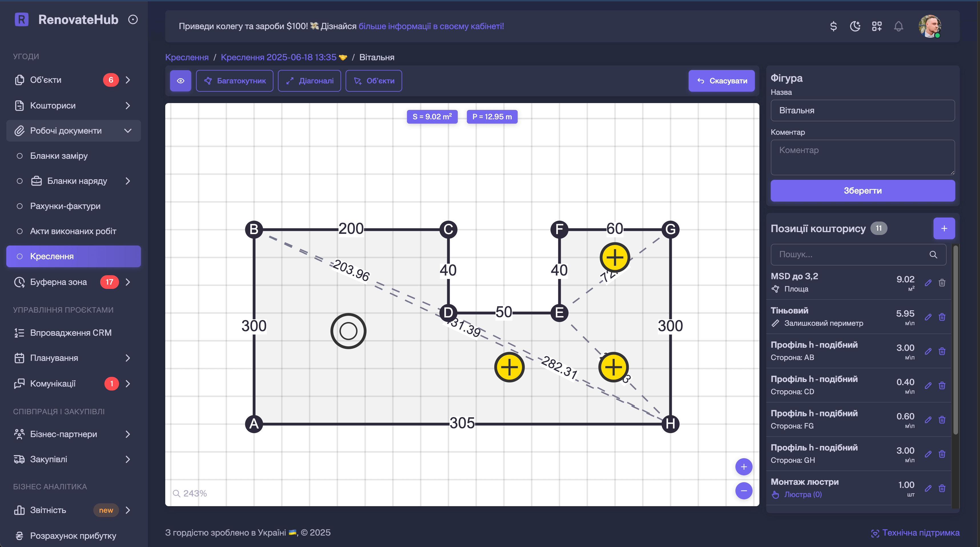Select the Об'єкти tool in toolbar
980x547 pixels.
[x=374, y=81]
